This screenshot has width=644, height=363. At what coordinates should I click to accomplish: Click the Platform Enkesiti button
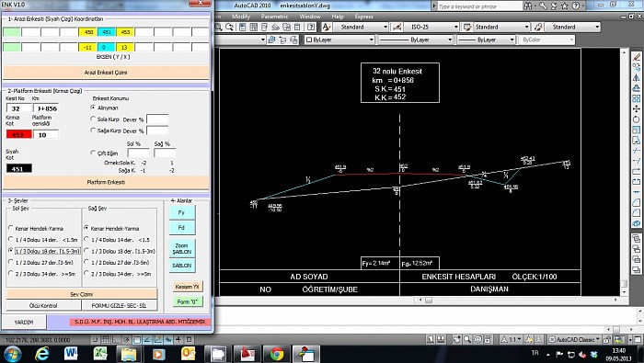click(106, 182)
